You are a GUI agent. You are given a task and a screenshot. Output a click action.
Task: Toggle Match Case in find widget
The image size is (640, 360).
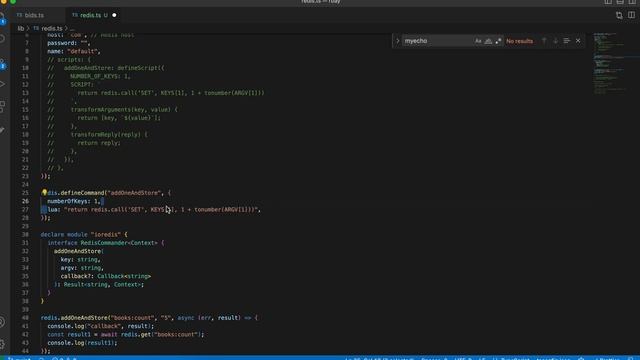click(x=478, y=41)
